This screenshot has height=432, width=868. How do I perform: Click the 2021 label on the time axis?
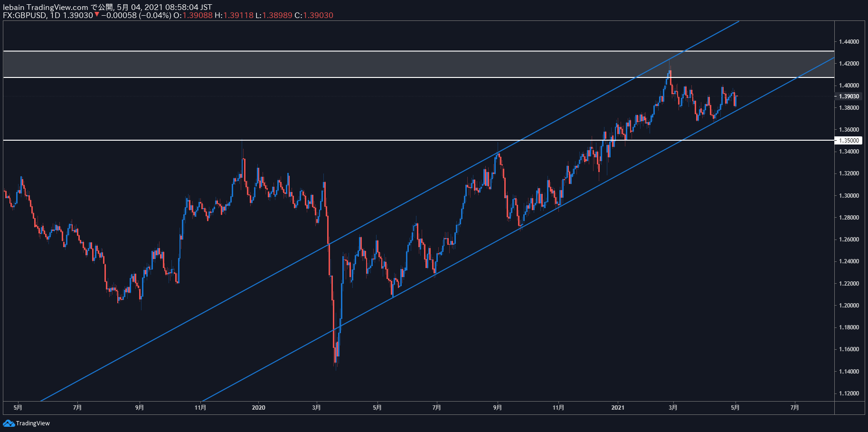coord(618,408)
